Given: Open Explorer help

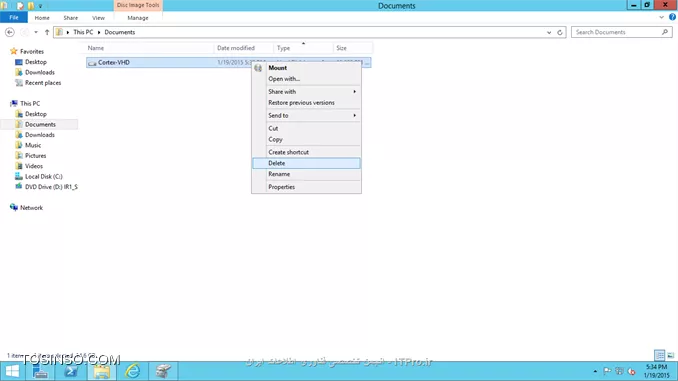Looking at the screenshot, I should (x=672, y=17).
